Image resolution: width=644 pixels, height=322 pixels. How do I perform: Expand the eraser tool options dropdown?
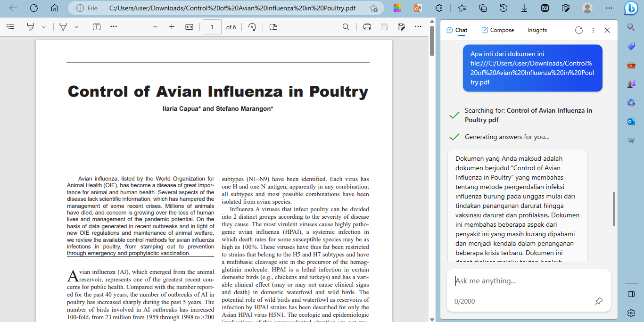(76, 27)
